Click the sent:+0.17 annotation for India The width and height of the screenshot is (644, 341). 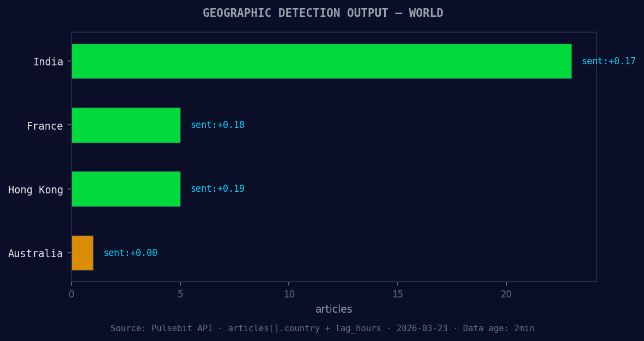608,61
